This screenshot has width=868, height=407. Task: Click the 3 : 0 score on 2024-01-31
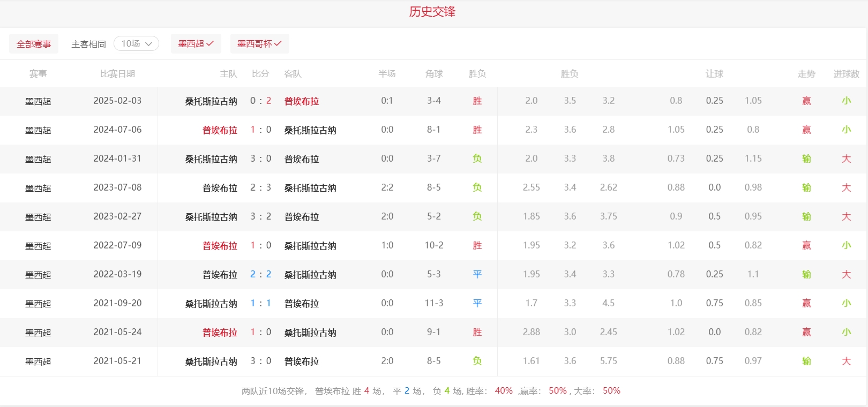[x=260, y=159]
